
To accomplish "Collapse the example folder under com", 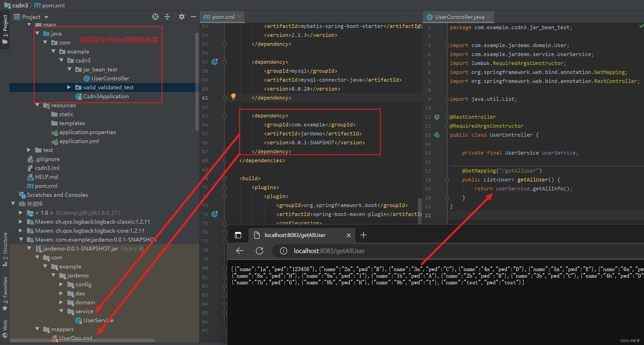I will pyautogui.click(x=53, y=51).
